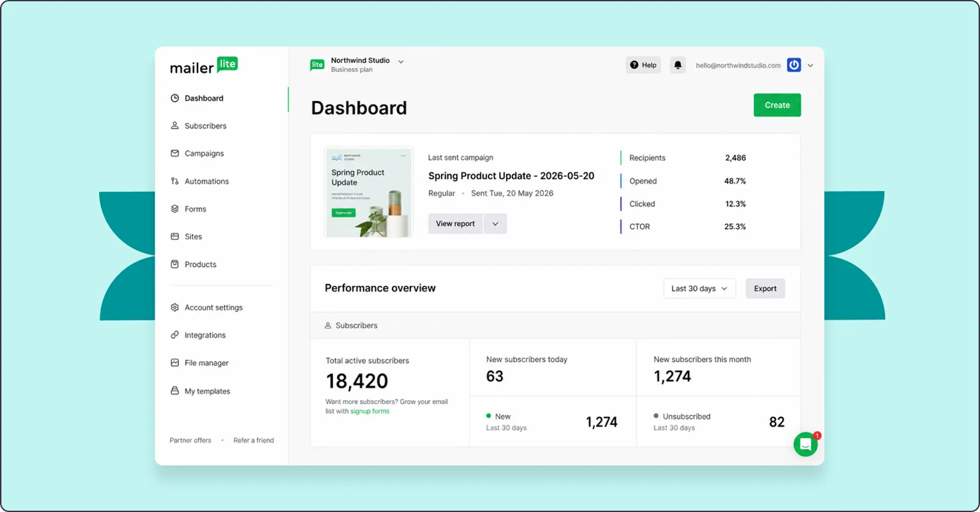Click the Campaigns envelope icon
The width and height of the screenshot is (980, 512).
tap(175, 153)
